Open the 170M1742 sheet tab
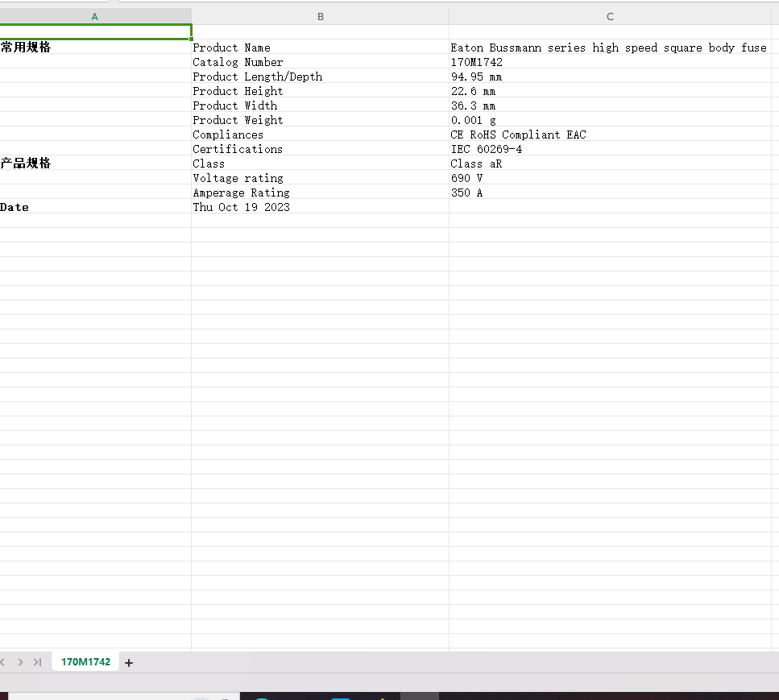 [x=85, y=662]
